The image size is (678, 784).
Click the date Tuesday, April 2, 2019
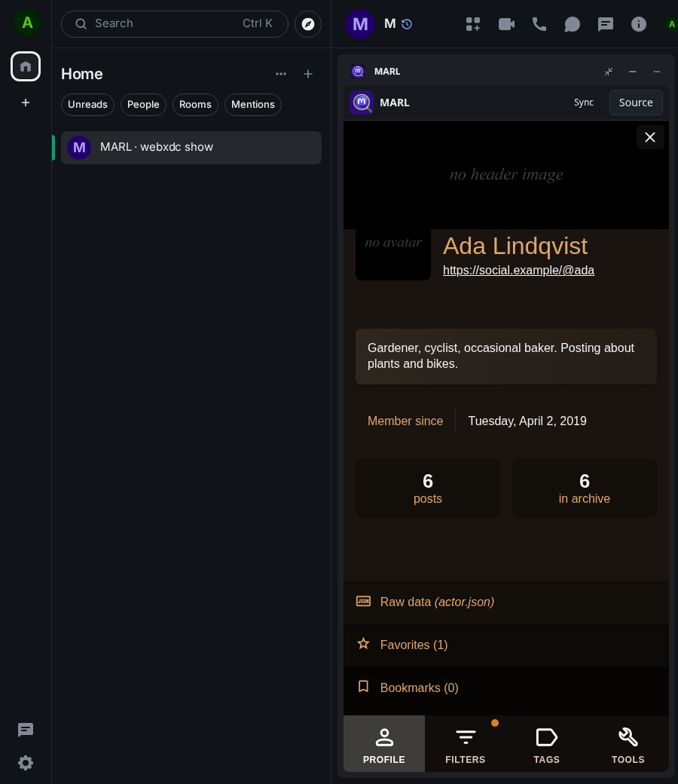click(527, 421)
